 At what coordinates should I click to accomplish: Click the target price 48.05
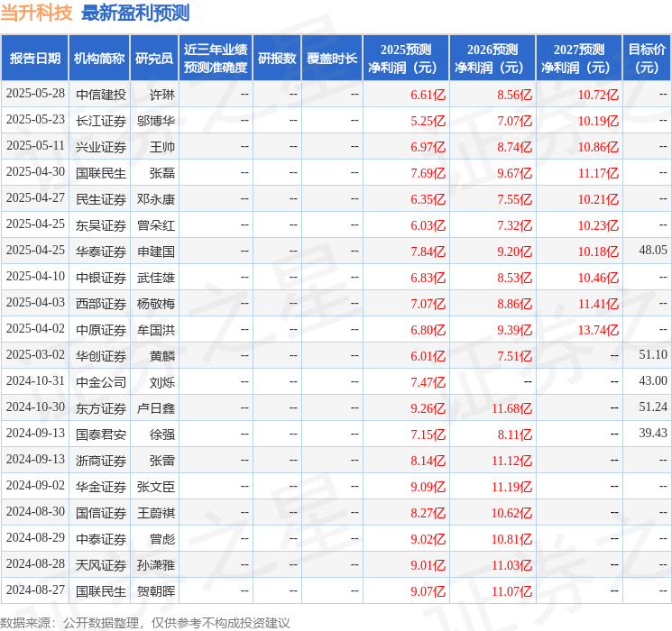click(x=653, y=250)
